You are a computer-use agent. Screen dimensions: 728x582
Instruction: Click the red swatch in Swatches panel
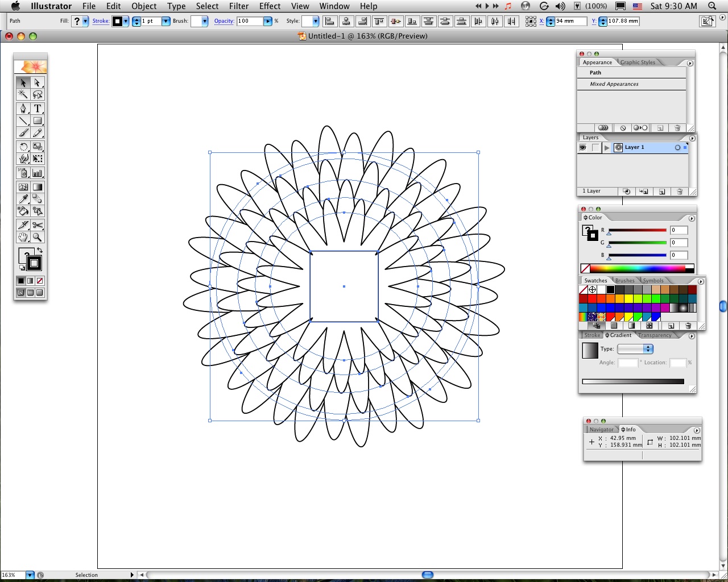click(x=592, y=299)
